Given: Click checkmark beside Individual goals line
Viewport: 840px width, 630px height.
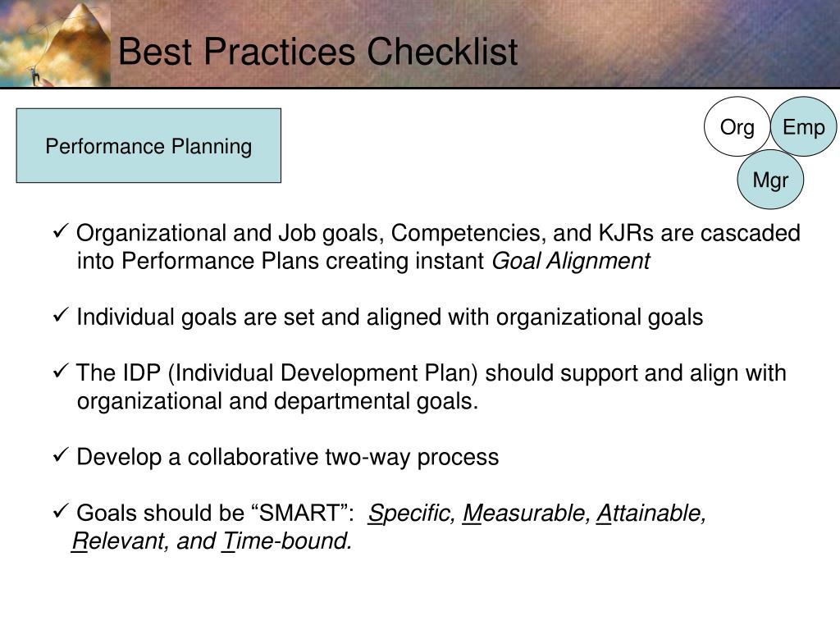Looking at the screenshot, I should (x=61, y=314).
